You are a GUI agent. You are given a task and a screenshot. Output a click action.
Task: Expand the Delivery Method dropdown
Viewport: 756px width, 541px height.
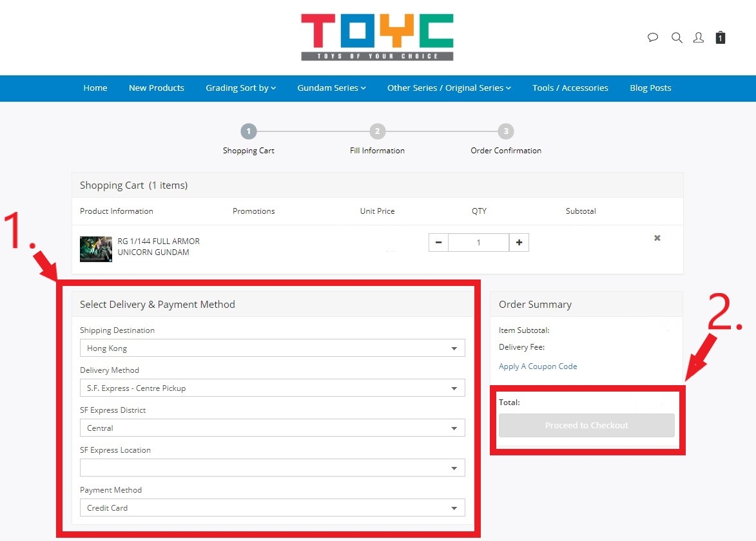click(272, 388)
